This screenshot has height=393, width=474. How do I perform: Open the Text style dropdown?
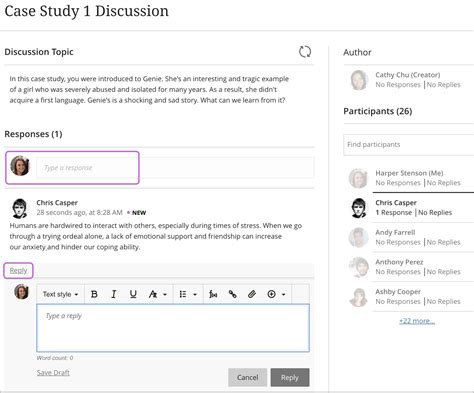click(x=60, y=294)
